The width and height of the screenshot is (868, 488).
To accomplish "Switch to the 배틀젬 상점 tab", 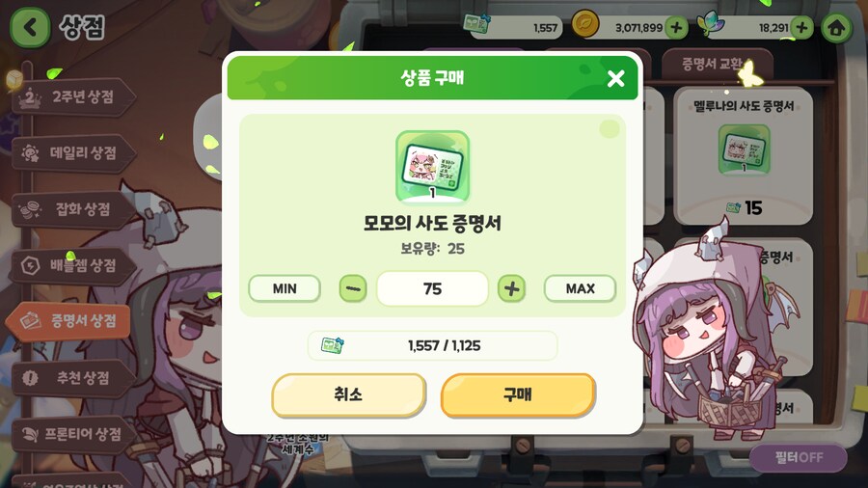I will tap(74, 266).
